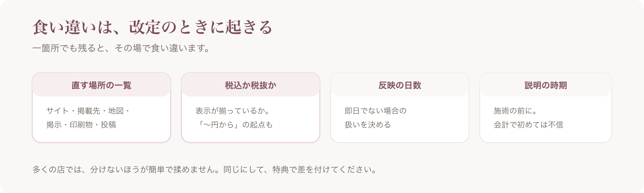Click the text 即日でない場合の
The width and height of the screenshot is (644, 193).
tap(376, 111)
